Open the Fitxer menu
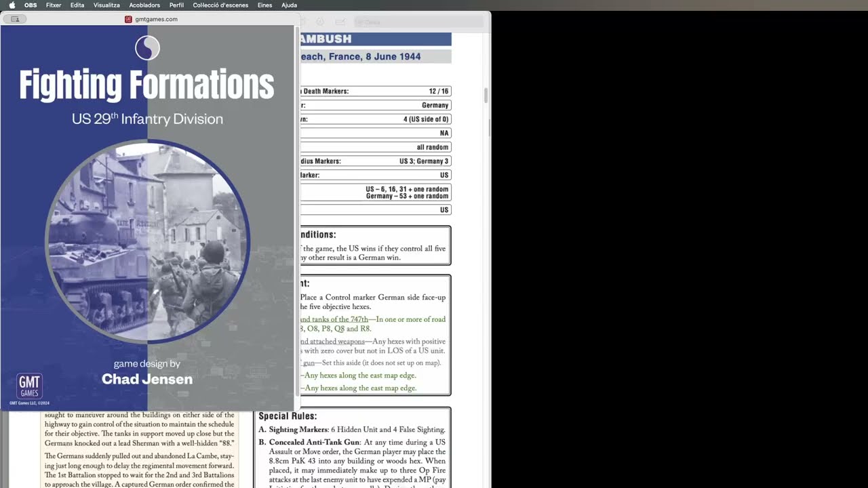868x488 pixels. click(54, 5)
